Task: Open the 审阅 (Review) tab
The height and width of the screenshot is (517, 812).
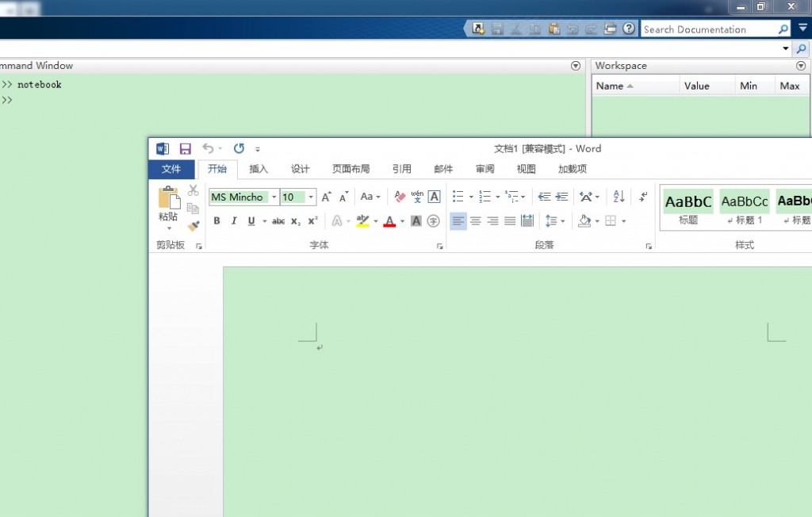Action: pyautogui.click(x=485, y=169)
